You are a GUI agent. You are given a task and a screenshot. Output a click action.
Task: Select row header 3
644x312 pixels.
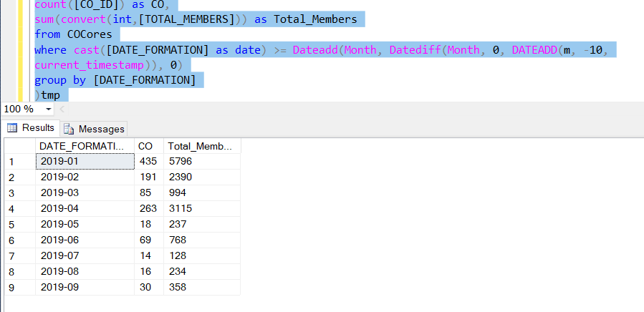20,193
